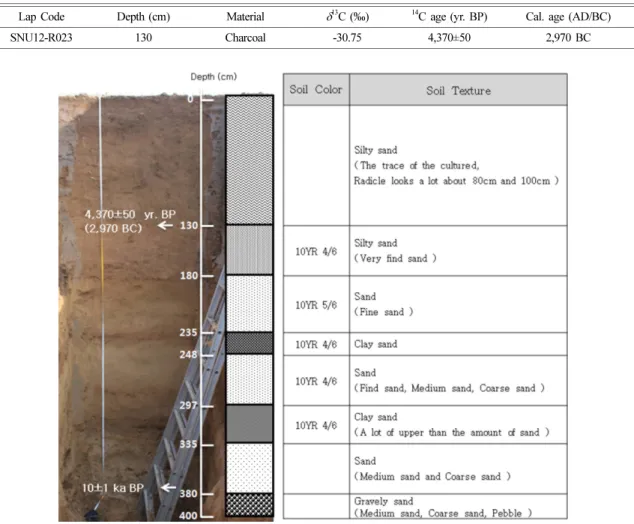The image size is (634, 524).
Task: Click the 335 depth mark on scale
Action: [188, 444]
